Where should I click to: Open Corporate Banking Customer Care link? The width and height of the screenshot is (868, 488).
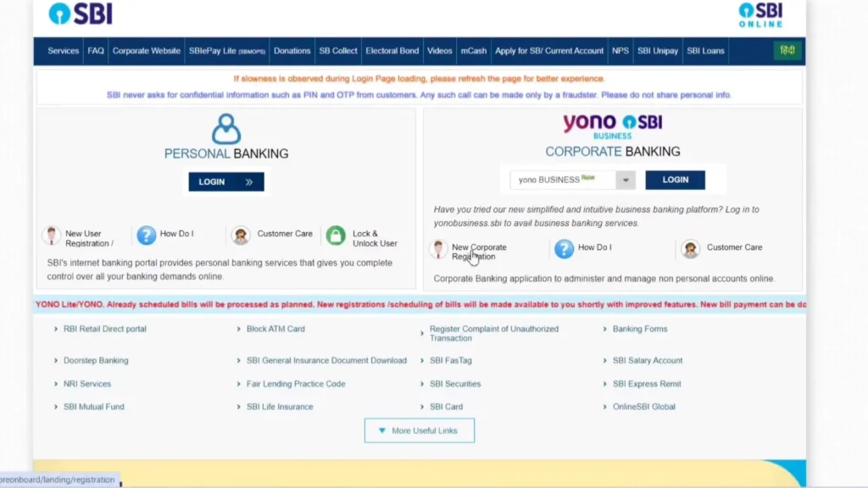[734, 247]
